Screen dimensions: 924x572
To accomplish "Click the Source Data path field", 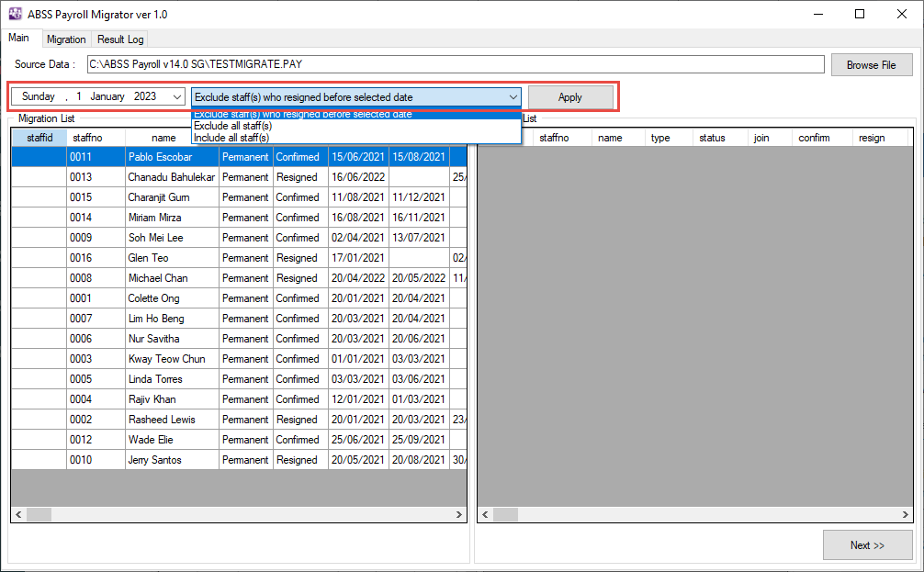I will pos(456,64).
